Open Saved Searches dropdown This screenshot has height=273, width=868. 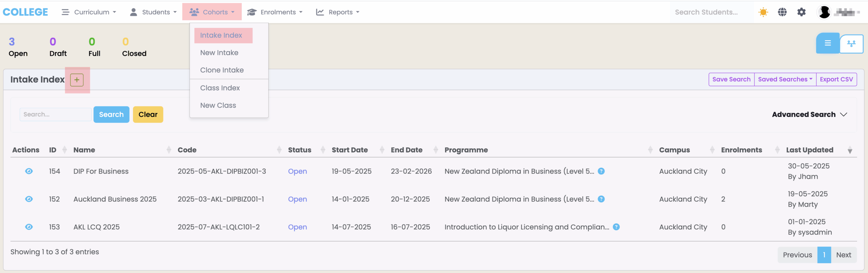pos(785,79)
